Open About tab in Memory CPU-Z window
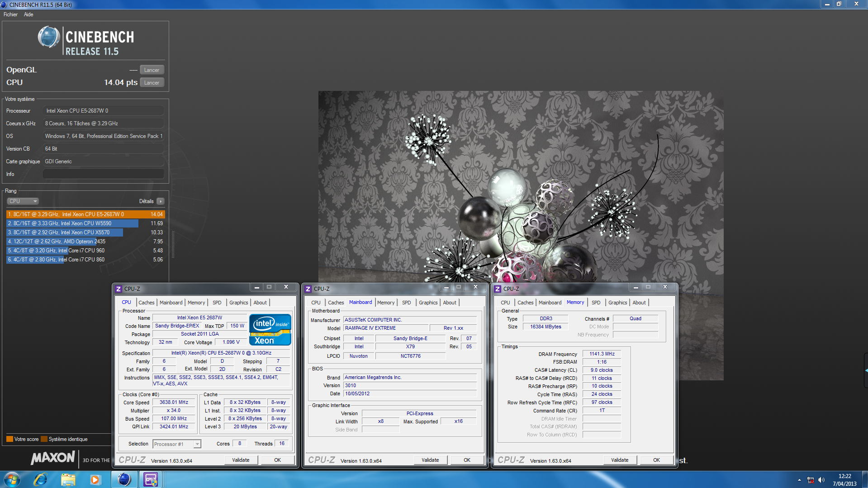The width and height of the screenshot is (868, 488). 639,303
